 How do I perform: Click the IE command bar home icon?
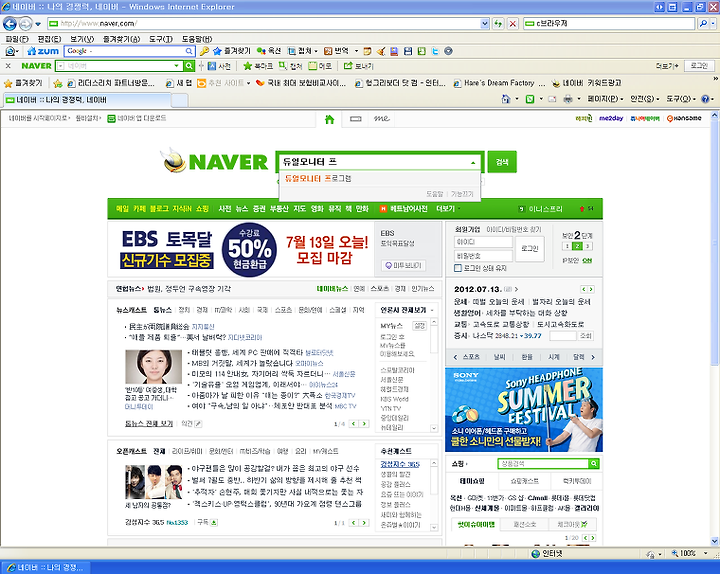(x=506, y=99)
